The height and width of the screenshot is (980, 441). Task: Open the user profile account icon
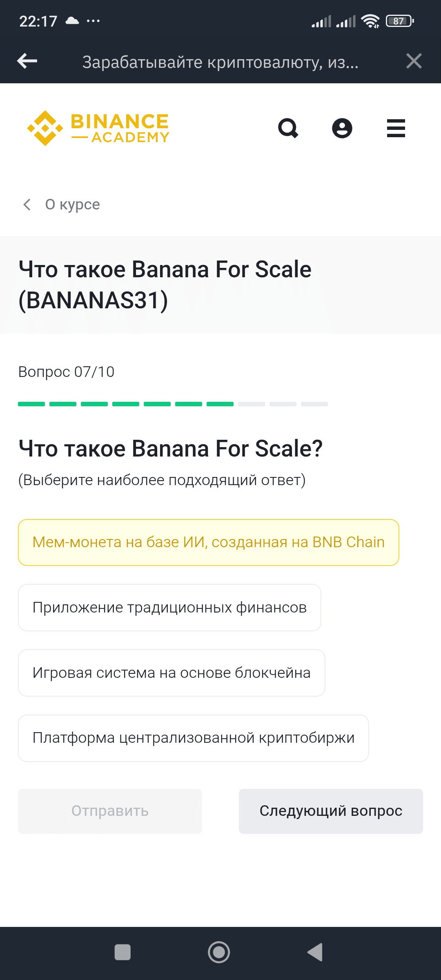pos(342,128)
